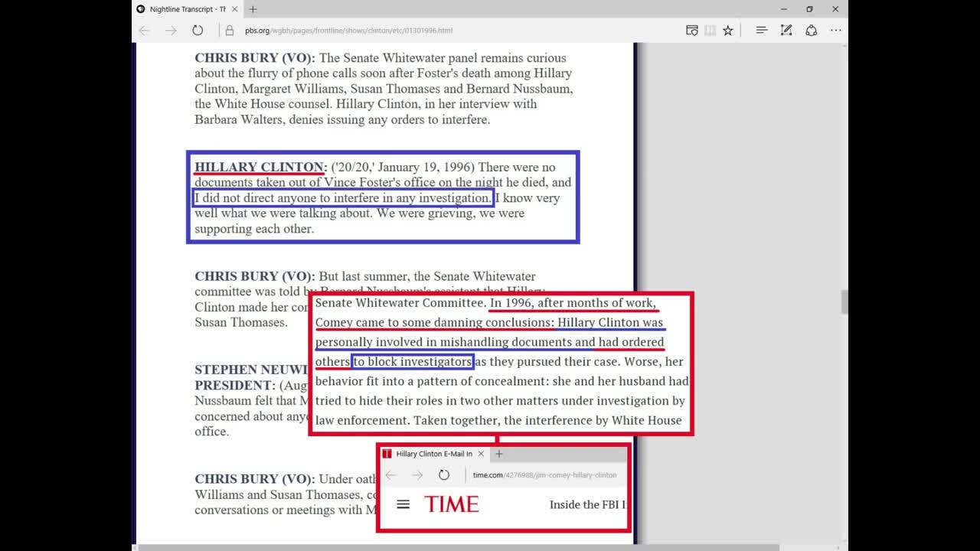Open a new tab in the TIME window
The image size is (980, 551).
499,454
